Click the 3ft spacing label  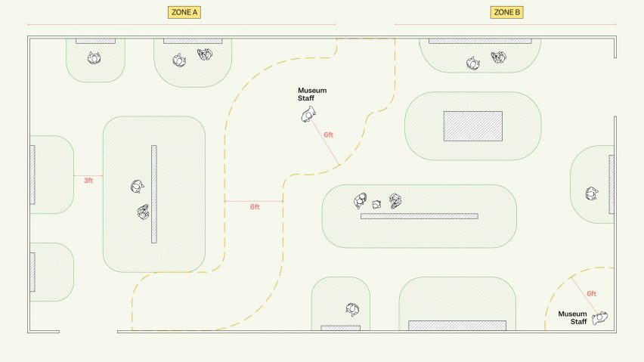88,181
